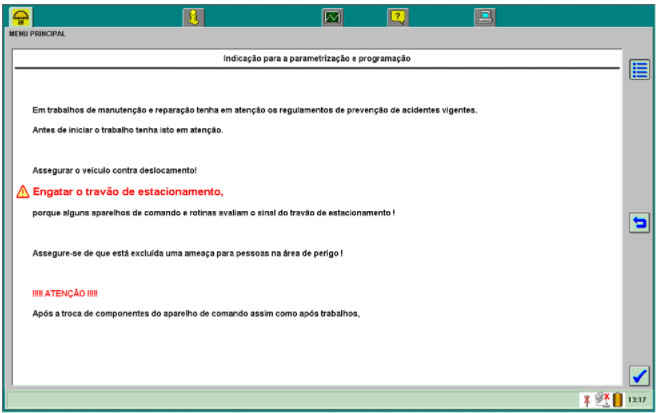Confirm with the blue checkmark button
659x413 pixels.
pos(639,375)
